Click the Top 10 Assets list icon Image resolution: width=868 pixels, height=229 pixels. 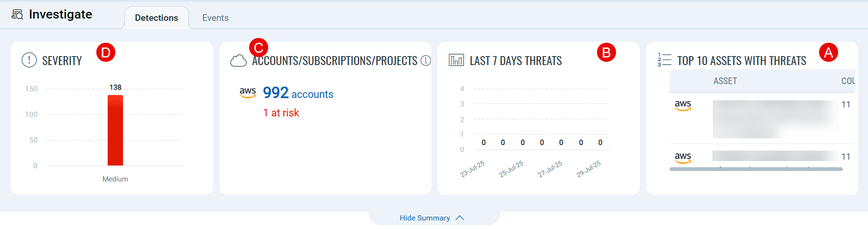[664, 60]
